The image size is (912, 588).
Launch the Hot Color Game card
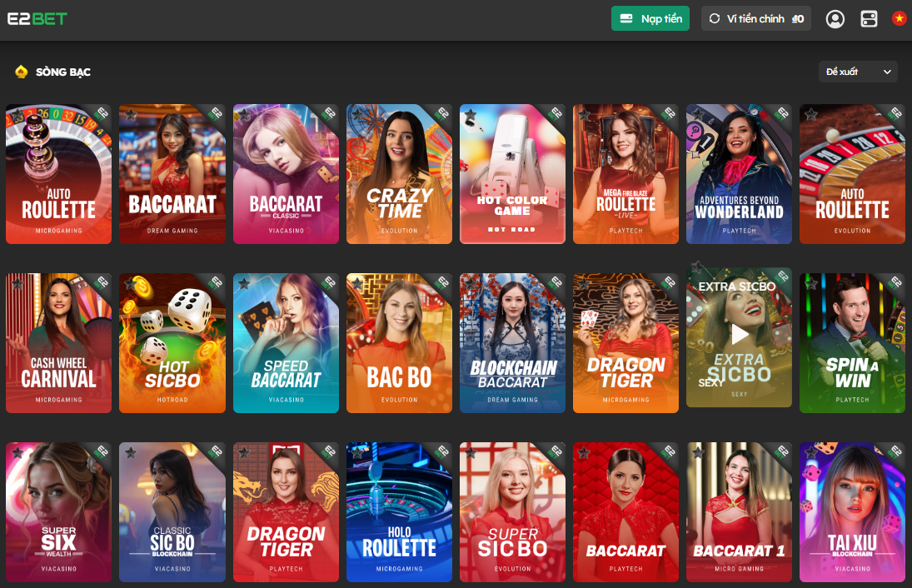click(x=512, y=174)
